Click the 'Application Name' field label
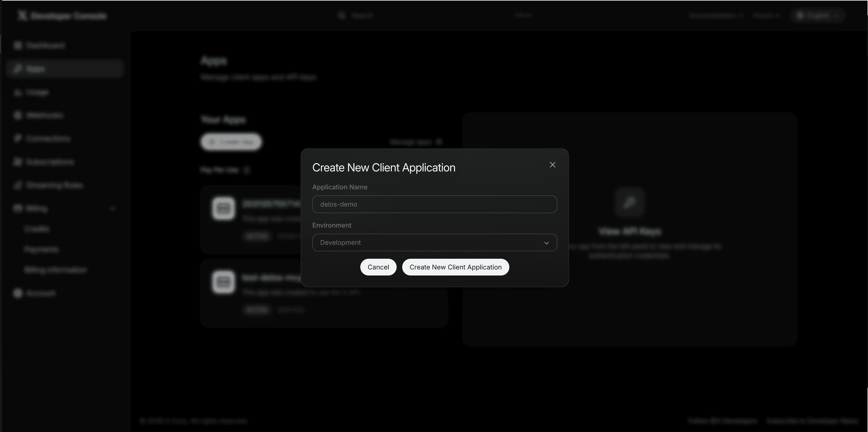 click(x=340, y=187)
